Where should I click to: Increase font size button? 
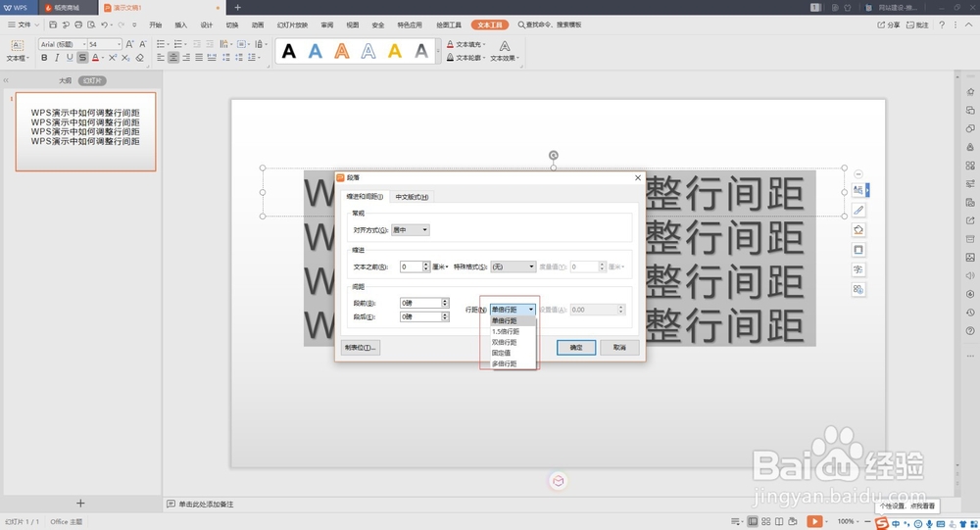[130, 44]
